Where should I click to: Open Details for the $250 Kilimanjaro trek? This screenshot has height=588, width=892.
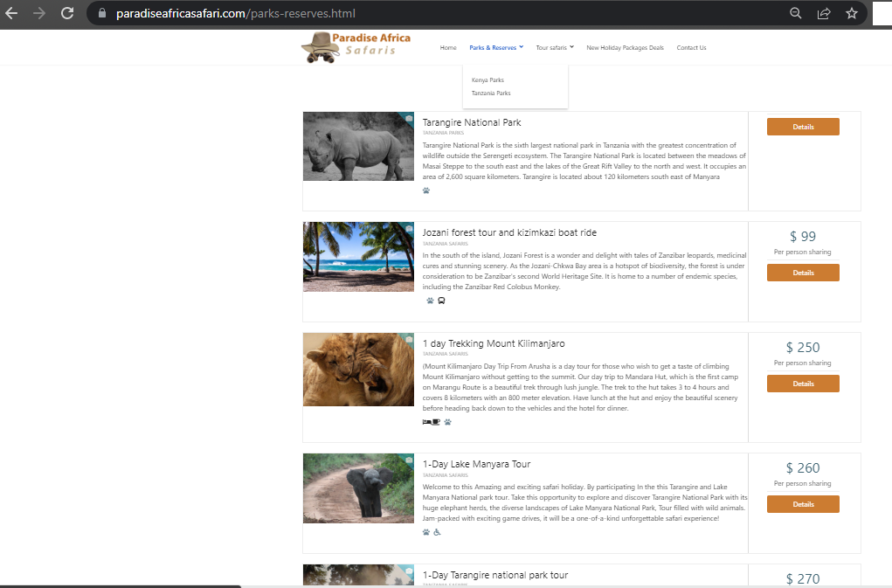tap(803, 384)
